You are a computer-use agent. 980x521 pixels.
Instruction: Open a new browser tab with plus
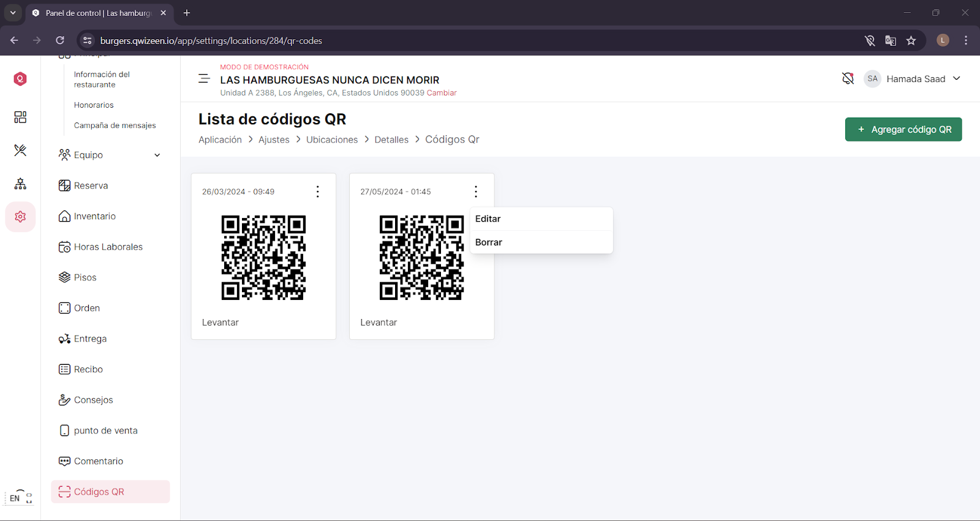(x=187, y=13)
